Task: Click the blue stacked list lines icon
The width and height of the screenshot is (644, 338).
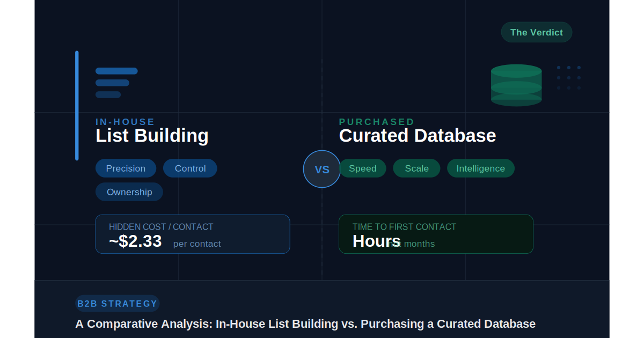Action: [x=116, y=83]
